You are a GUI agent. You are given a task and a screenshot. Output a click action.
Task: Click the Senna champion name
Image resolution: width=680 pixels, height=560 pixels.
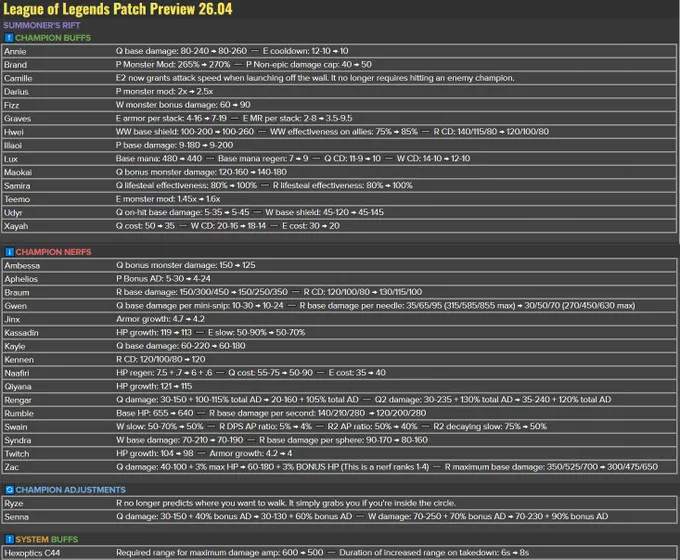pos(17,516)
